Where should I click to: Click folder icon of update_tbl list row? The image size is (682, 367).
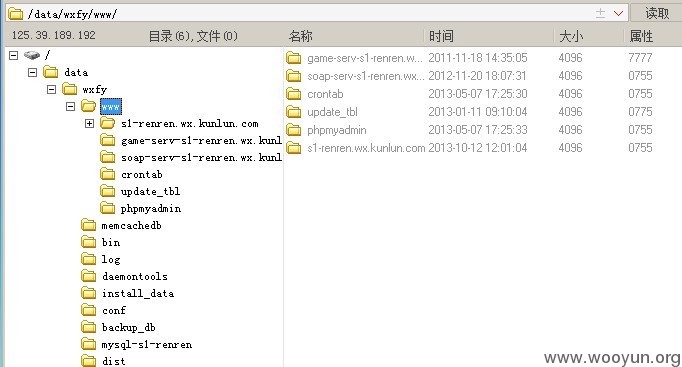(x=294, y=112)
